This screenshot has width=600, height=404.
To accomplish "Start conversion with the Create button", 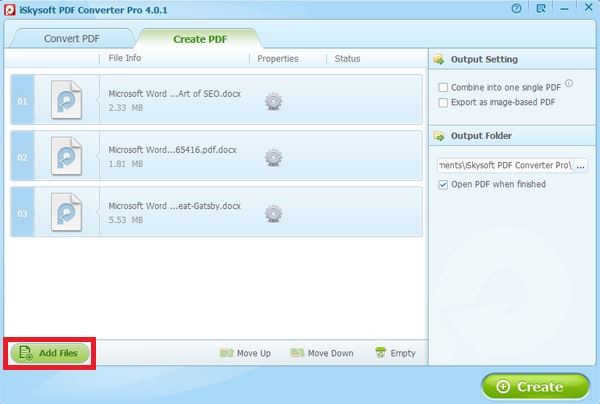I will click(536, 386).
